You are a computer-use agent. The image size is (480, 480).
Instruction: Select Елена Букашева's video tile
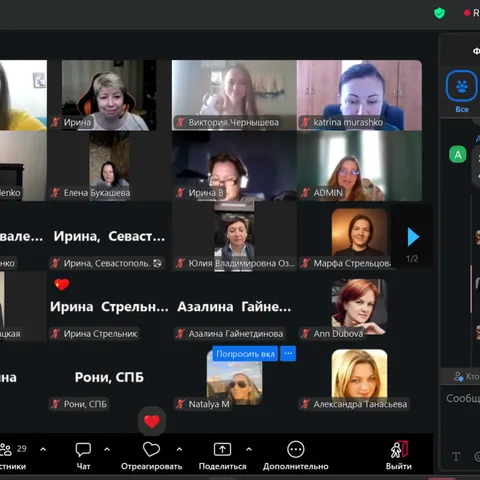coord(109,166)
